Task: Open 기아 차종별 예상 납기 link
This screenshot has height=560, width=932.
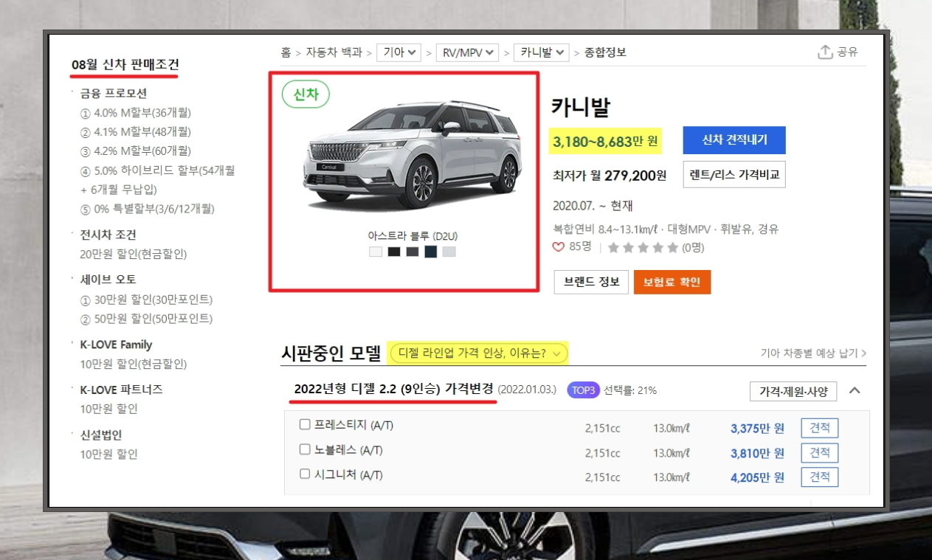Action: tap(813, 353)
